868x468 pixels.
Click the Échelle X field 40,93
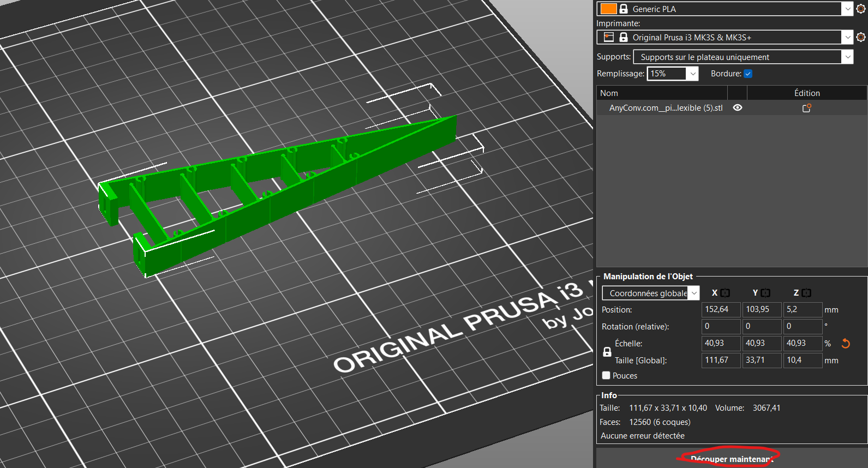point(721,343)
